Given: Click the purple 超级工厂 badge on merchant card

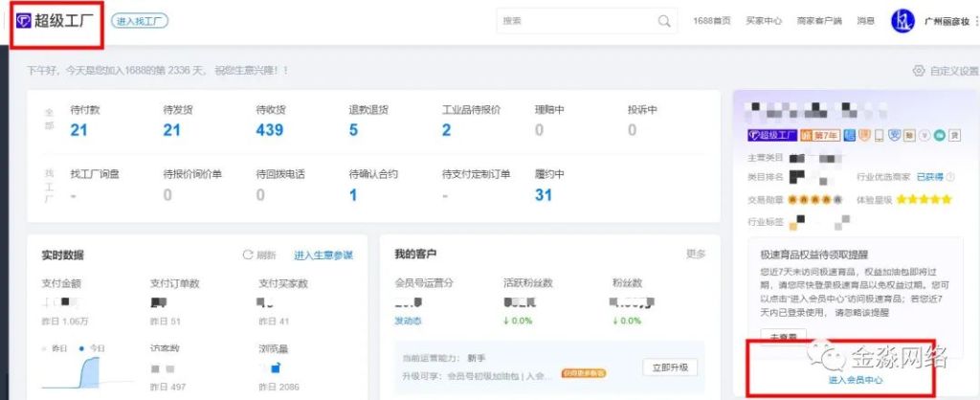Looking at the screenshot, I should [772, 135].
